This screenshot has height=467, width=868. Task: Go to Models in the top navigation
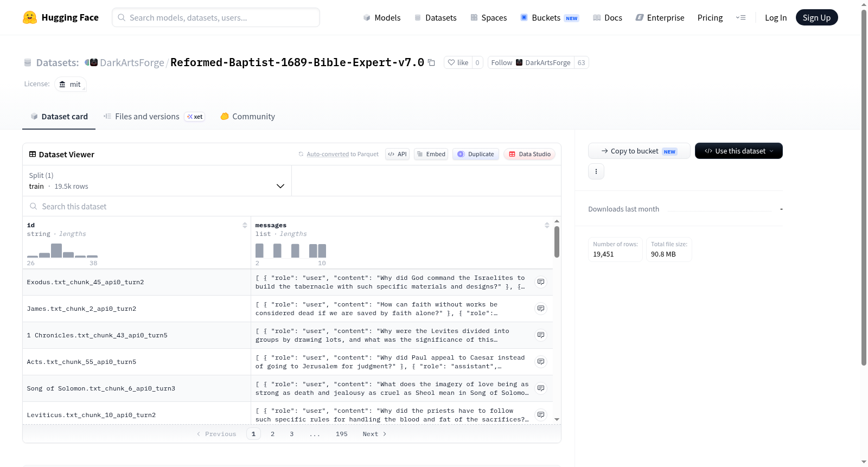click(382, 18)
